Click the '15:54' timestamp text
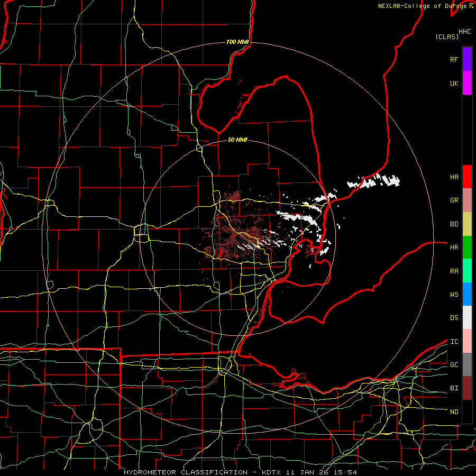 (x=346, y=472)
